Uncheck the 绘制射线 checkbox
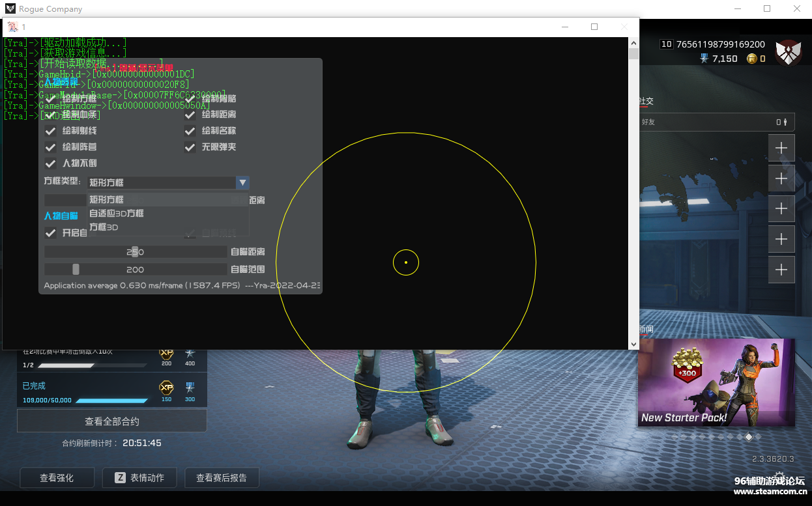Screen dimensions: 812x506 pos(50,131)
